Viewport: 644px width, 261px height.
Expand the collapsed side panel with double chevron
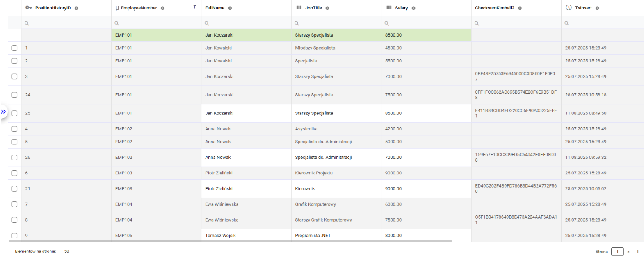pos(3,112)
